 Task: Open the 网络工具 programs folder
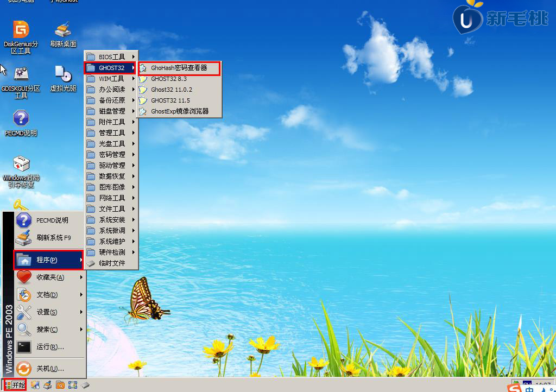tap(111, 198)
